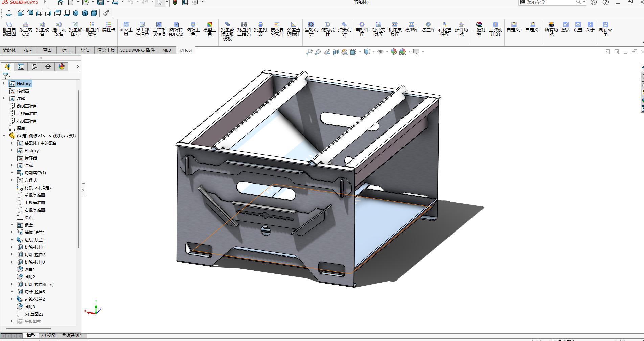Click the Section View icon
Screen dimensions: 644x341
tap(336, 52)
